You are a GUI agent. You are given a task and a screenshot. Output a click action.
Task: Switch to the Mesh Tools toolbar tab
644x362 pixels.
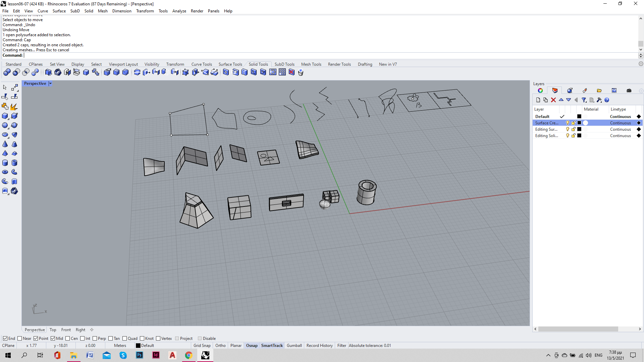click(311, 64)
